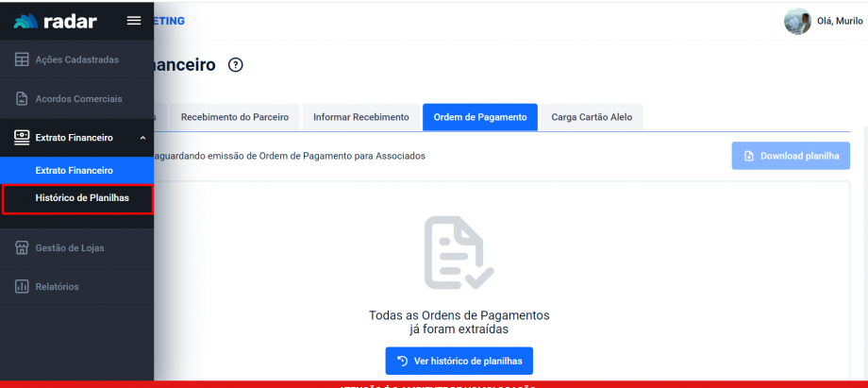Select the Ordem de Pagamento tab
Screen dimensions: 868x388
(x=479, y=117)
